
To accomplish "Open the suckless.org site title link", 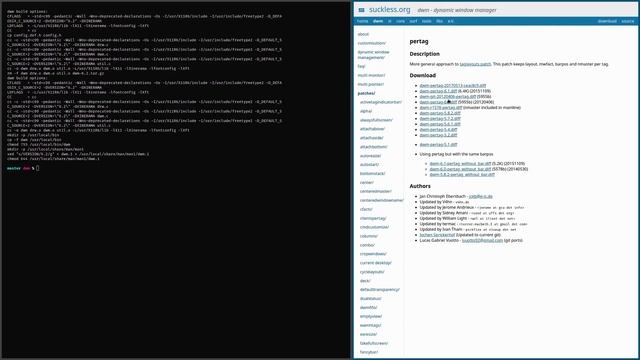I will [389, 9].
